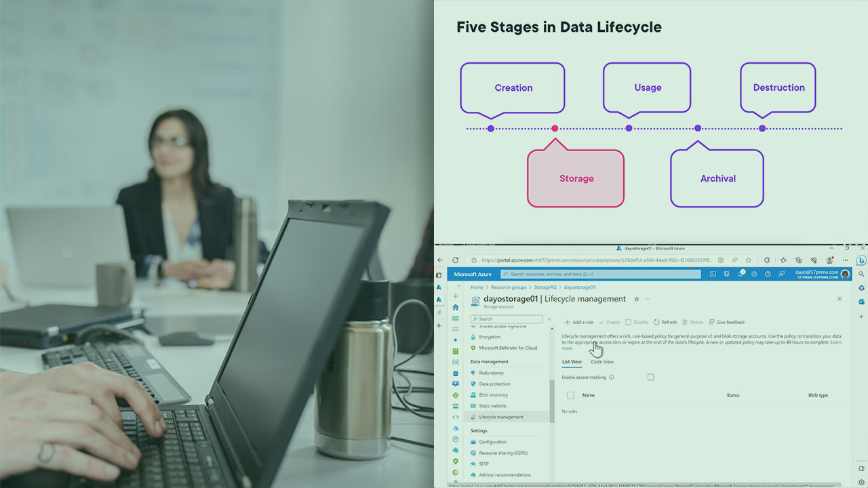Enable access tracking checkbox
The width and height of the screenshot is (868, 488).
pos(650,377)
